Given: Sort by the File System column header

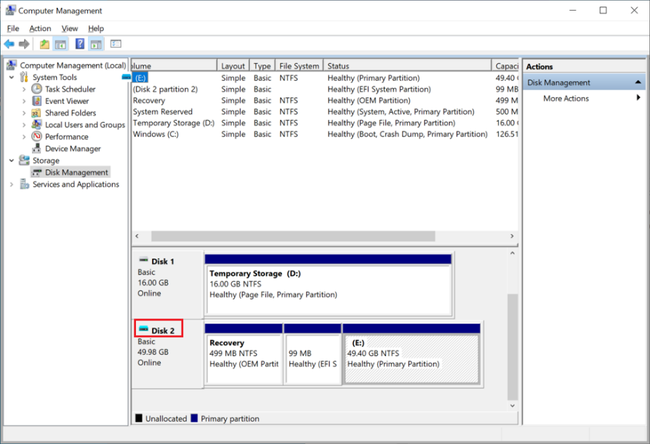Looking at the screenshot, I should coord(299,66).
